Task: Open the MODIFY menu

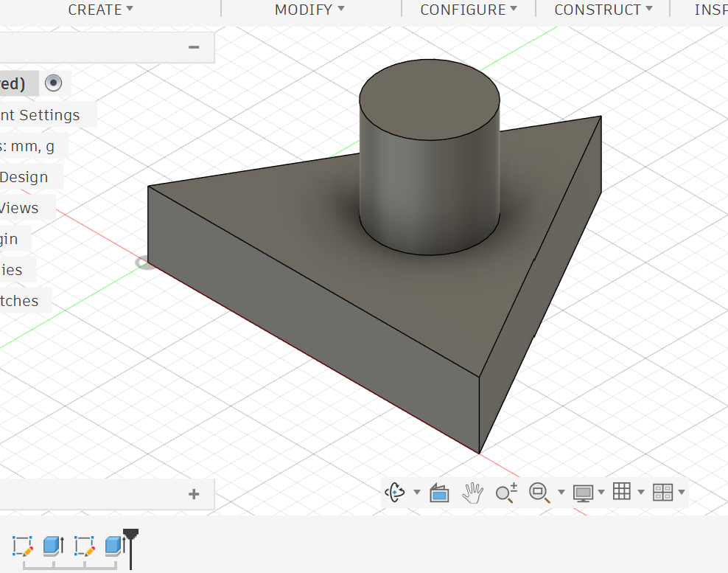Action: (x=309, y=10)
